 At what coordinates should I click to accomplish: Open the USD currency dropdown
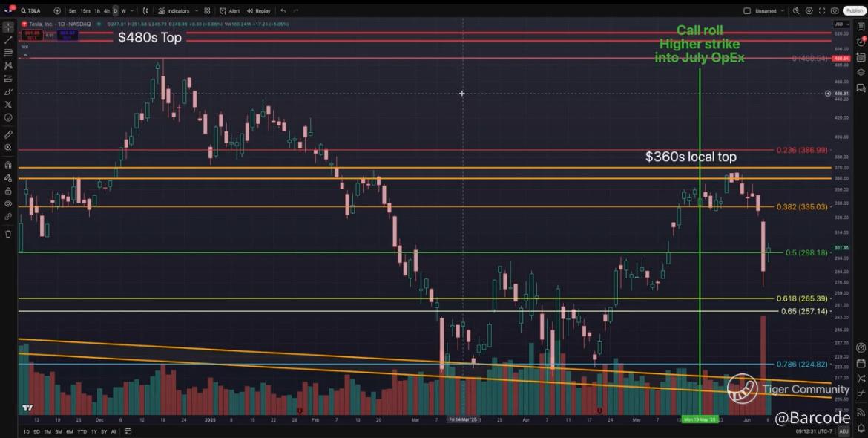point(841,24)
